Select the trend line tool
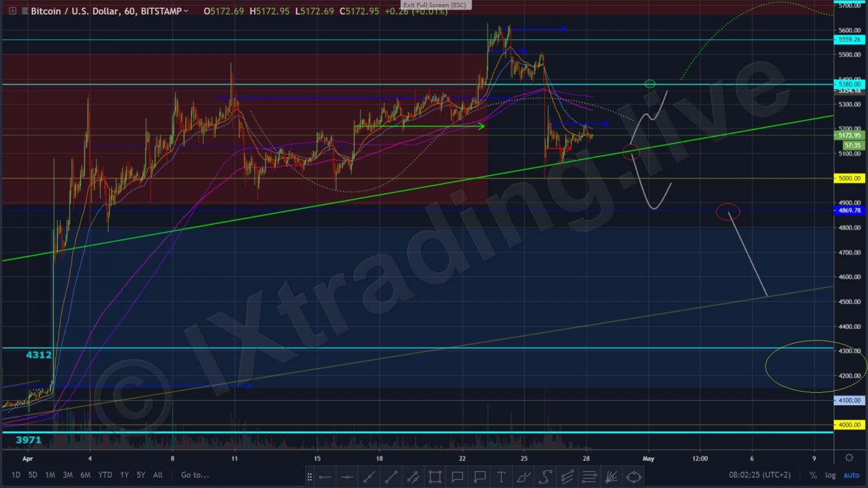Viewport: 868px width, 488px height. (x=369, y=477)
